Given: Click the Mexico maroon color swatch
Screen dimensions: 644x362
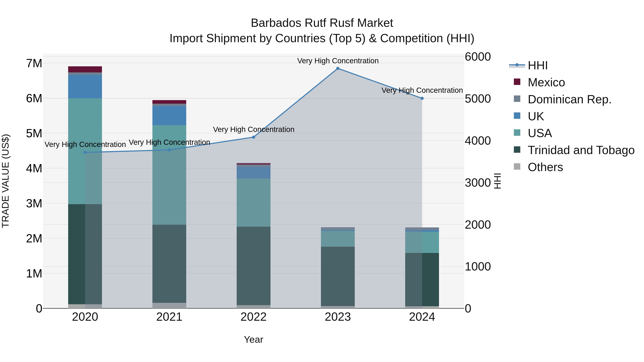Looking at the screenshot, I should click(517, 82).
